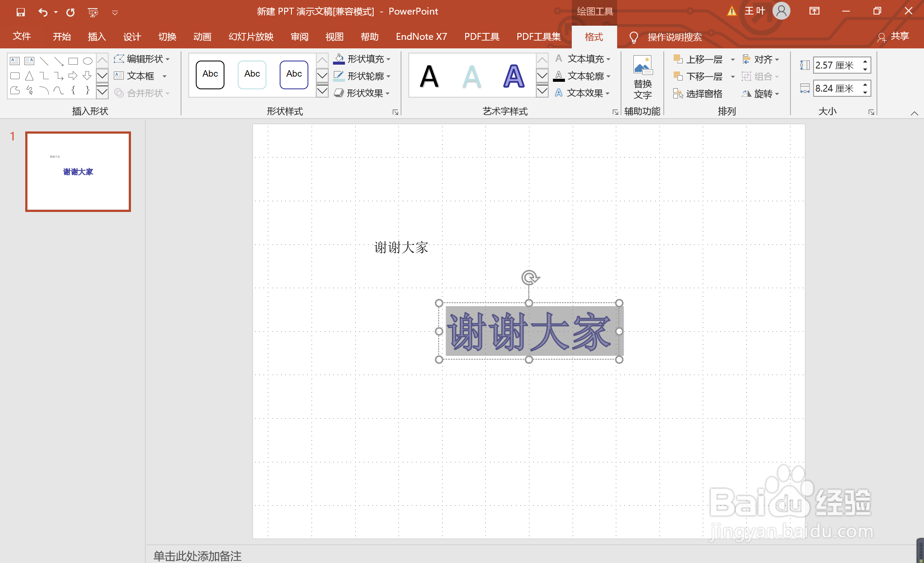The image size is (924, 563).
Task: Select slide 1 thumbnail in the panel
Action: pos(77,171)
